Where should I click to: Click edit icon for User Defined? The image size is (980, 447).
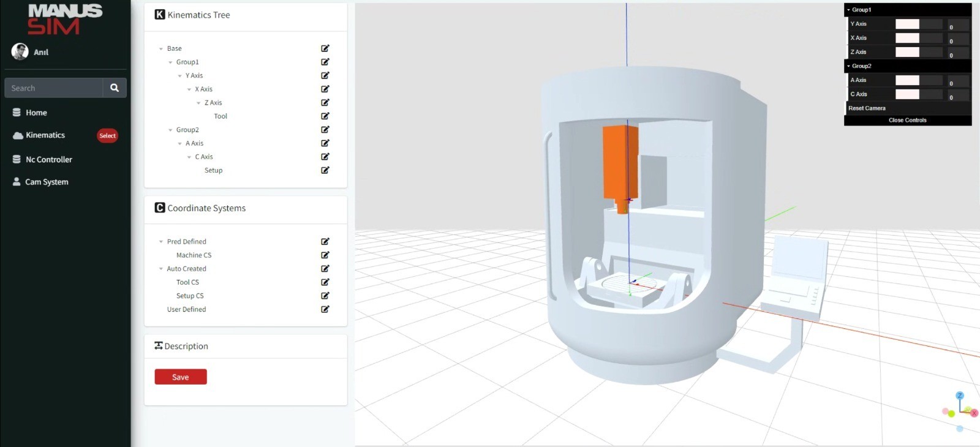pyautogui.click(x=325, y=309)
